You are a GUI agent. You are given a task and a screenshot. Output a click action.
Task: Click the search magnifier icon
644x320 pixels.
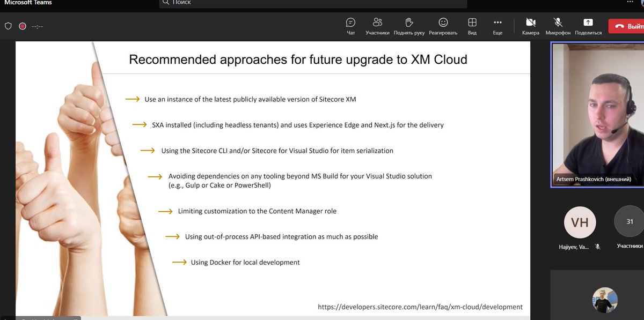(x=166, y=3)
